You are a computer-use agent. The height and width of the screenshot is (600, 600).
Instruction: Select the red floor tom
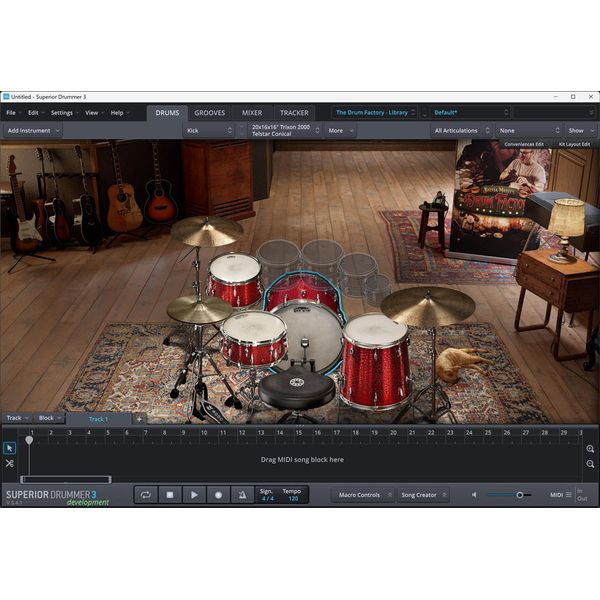[376, 362]
